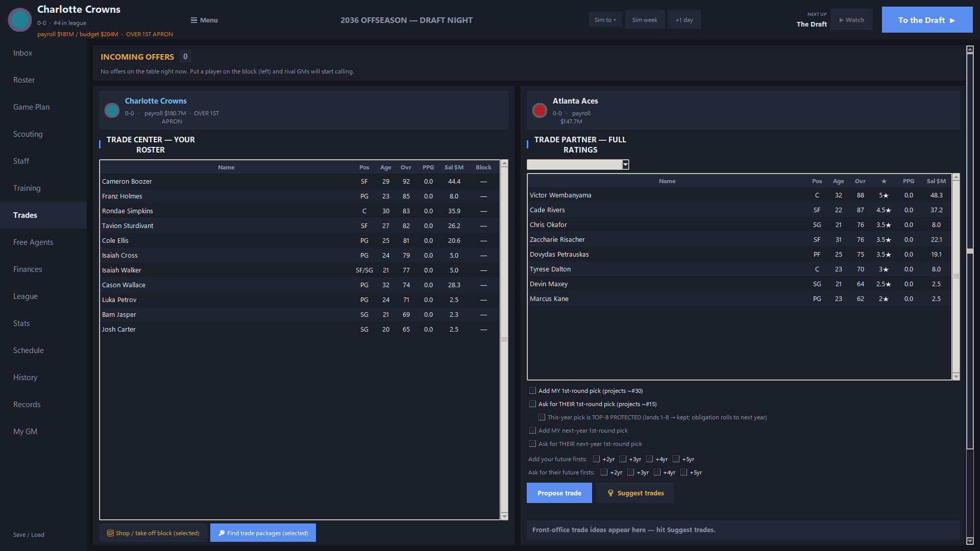This screenshot has width=980, height=551.
Task: Check +2yr in Add your future firsts
Action: tap(596, 459)
